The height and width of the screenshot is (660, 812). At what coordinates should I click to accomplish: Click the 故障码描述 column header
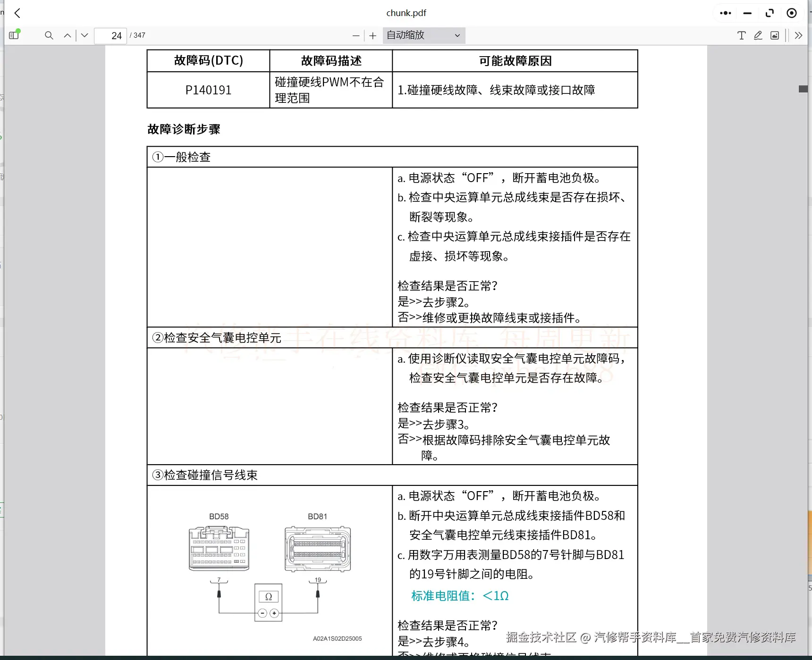tap(331, 61)
